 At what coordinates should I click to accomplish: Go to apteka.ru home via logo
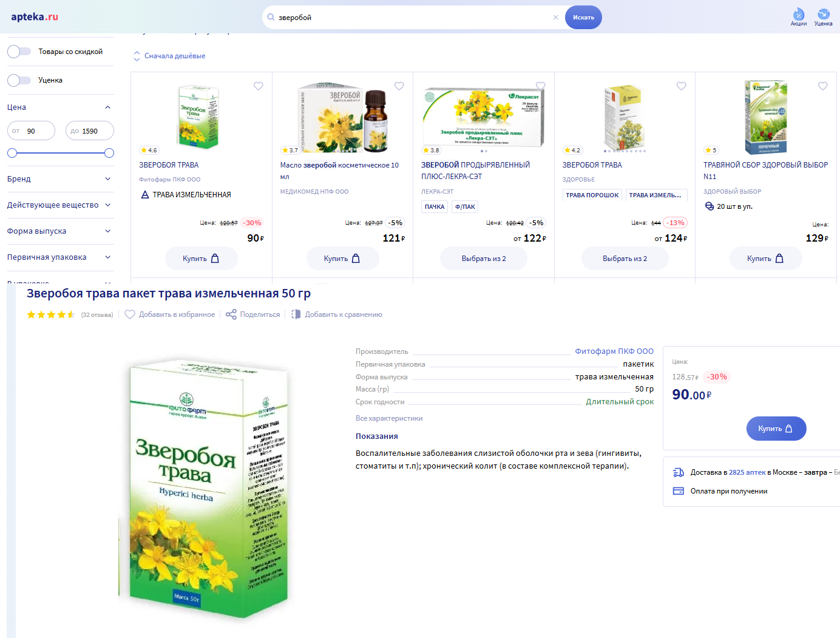(x=35, y=17)
